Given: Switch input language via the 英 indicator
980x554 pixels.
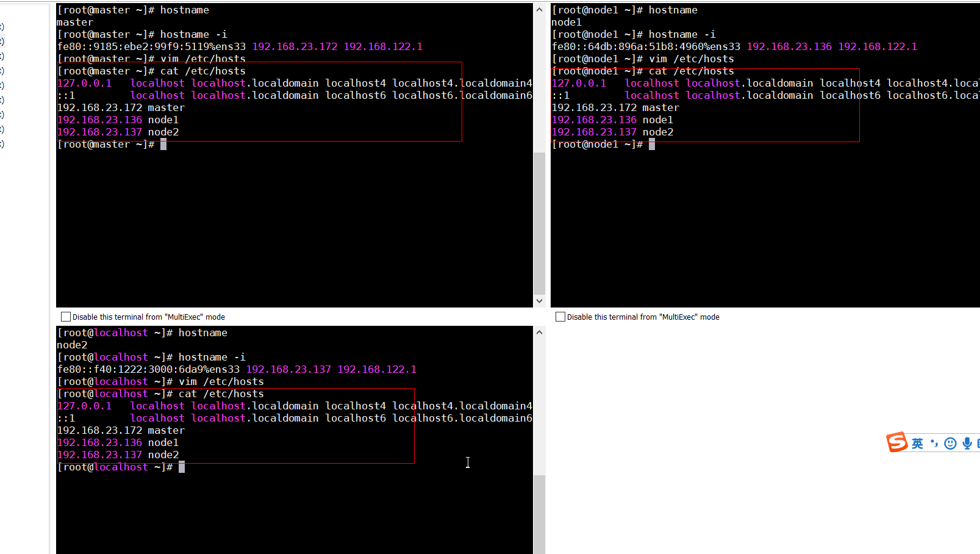Looking at the screenshot, I should coord(918,444).
